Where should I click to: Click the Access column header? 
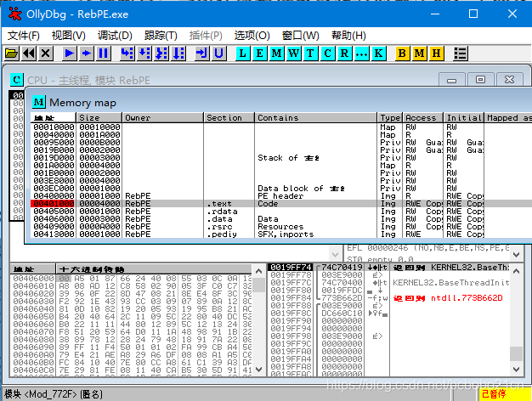pos(422,118)
